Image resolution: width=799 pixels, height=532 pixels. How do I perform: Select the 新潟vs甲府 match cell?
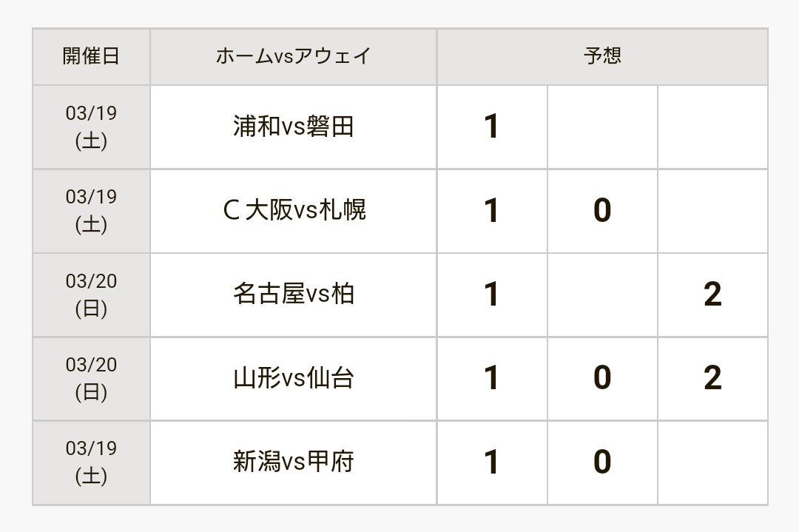tap(294, 462)
